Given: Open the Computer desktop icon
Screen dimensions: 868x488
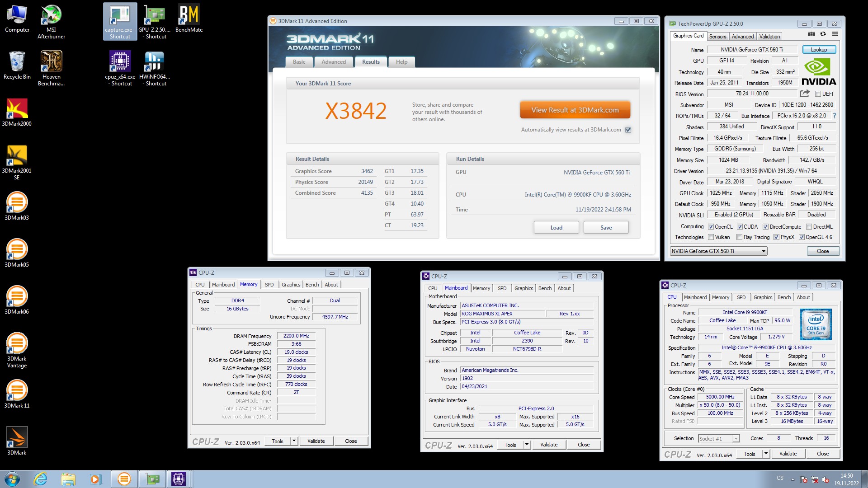Looking at the screenshot, I should 17,19.
